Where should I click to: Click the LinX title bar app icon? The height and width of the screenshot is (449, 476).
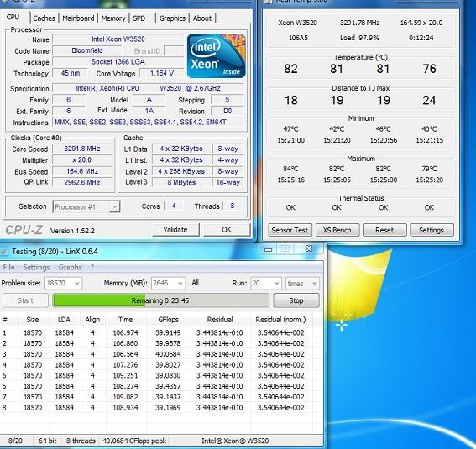tap(3, 251)
